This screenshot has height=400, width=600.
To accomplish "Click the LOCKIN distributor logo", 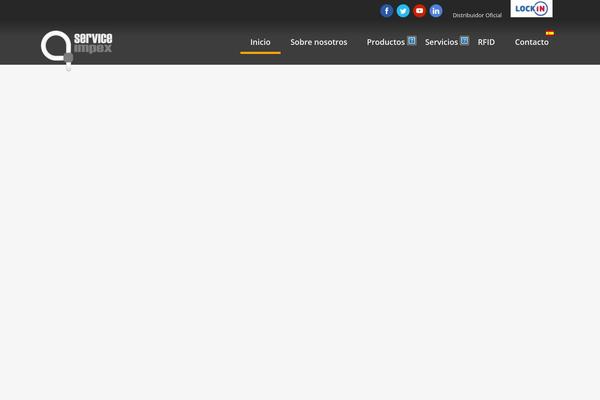I will pos(532,8).
